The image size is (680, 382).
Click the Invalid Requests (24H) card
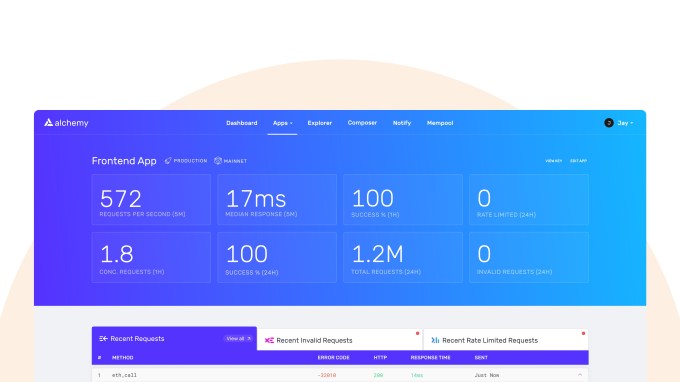(x=529, y=257)
